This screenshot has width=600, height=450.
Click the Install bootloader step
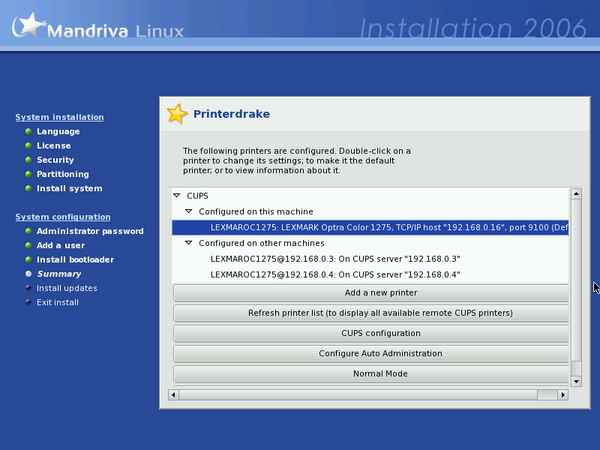pos(75,259)
